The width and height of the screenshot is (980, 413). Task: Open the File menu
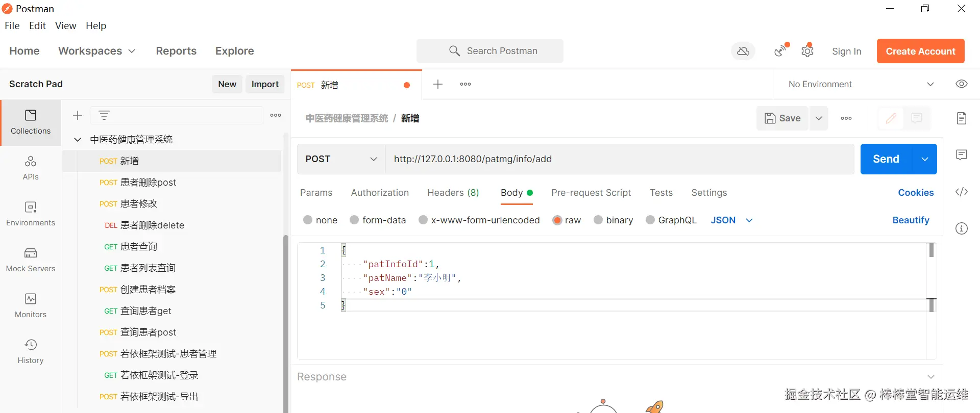click(x=12, y=25)
